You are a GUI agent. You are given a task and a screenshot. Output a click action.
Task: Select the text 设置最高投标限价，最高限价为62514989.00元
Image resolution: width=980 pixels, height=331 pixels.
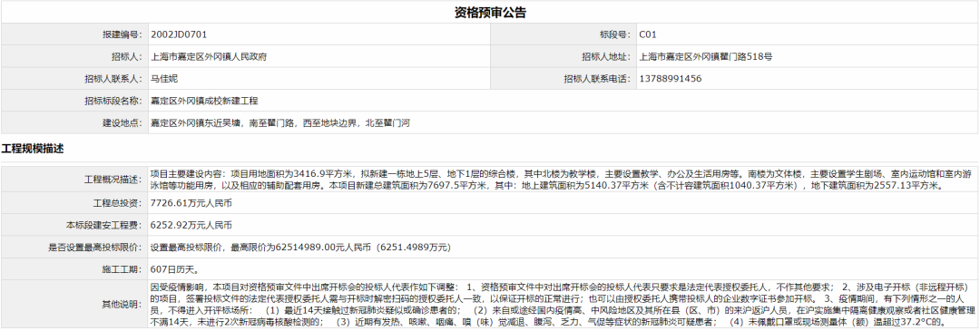300,248
